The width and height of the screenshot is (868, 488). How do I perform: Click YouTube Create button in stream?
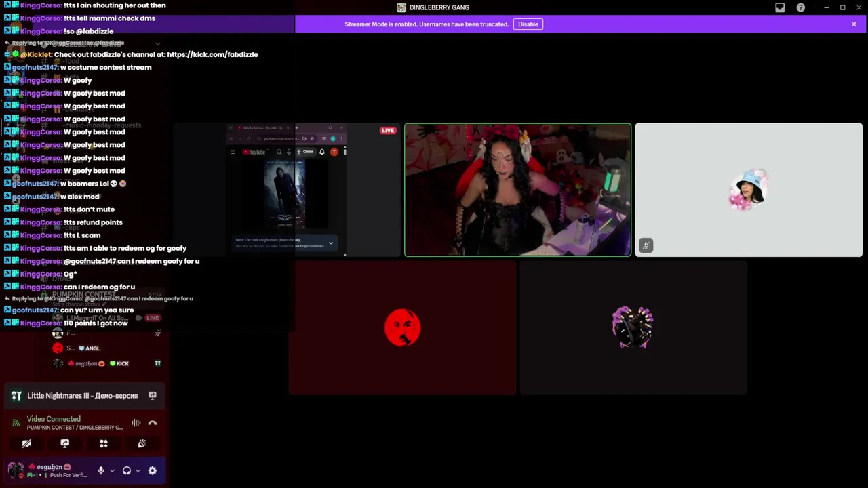click(x=305, y=152)
